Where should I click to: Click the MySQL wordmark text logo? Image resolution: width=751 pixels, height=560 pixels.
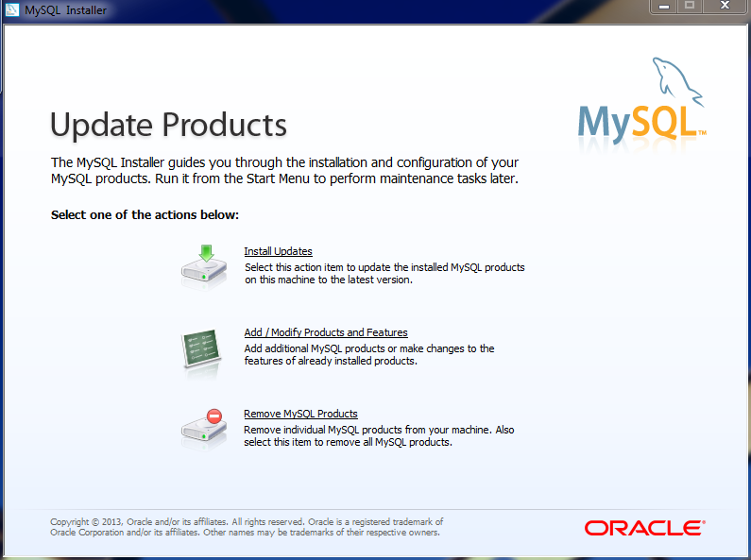(x=639, y=121)
